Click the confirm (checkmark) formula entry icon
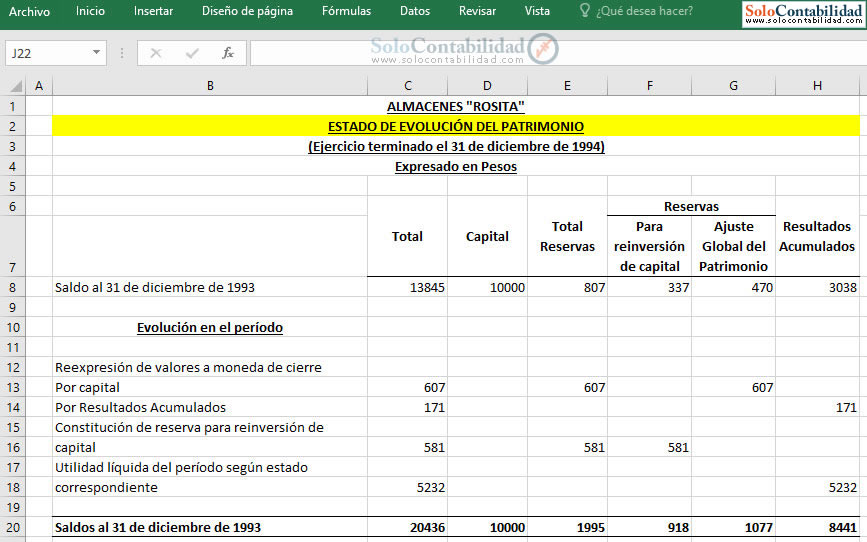Viewport: 867px width, 542px height. [x=192, y=53]
